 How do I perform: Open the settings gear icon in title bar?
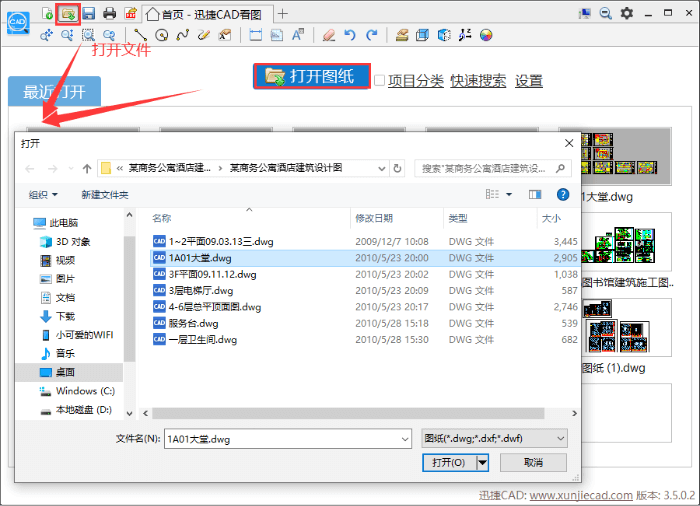pos(627,13)
